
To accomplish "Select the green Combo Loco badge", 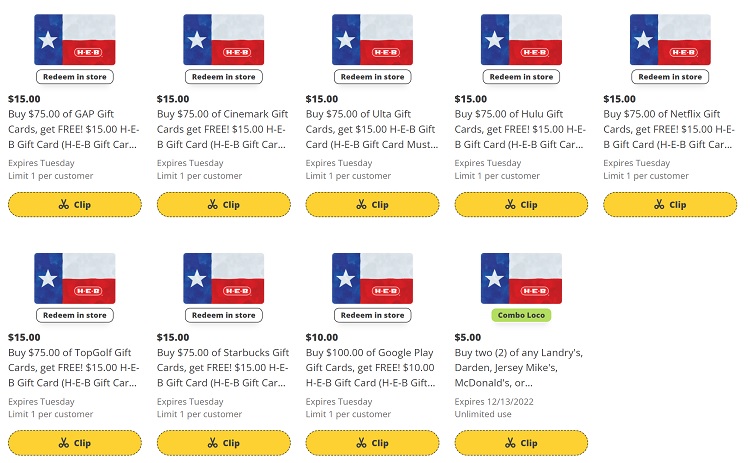I will pyautogui.click(x=521, y=315).
